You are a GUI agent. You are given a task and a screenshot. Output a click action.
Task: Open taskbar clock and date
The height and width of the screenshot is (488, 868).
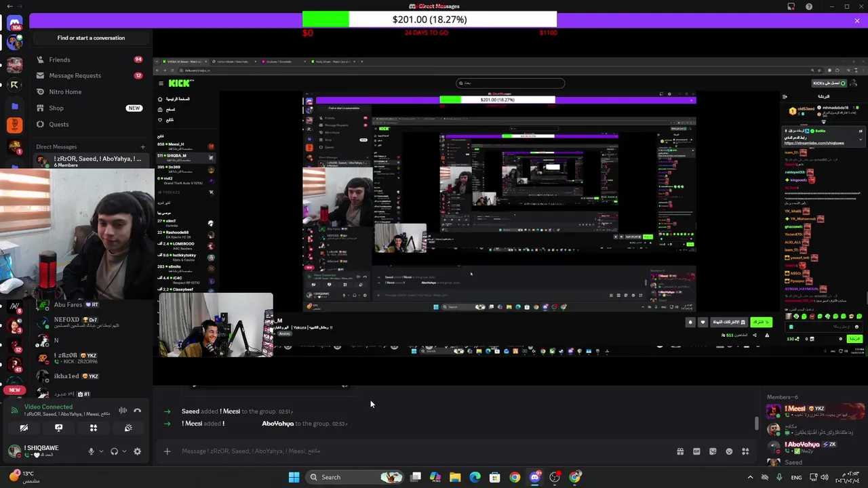point(848,477)
